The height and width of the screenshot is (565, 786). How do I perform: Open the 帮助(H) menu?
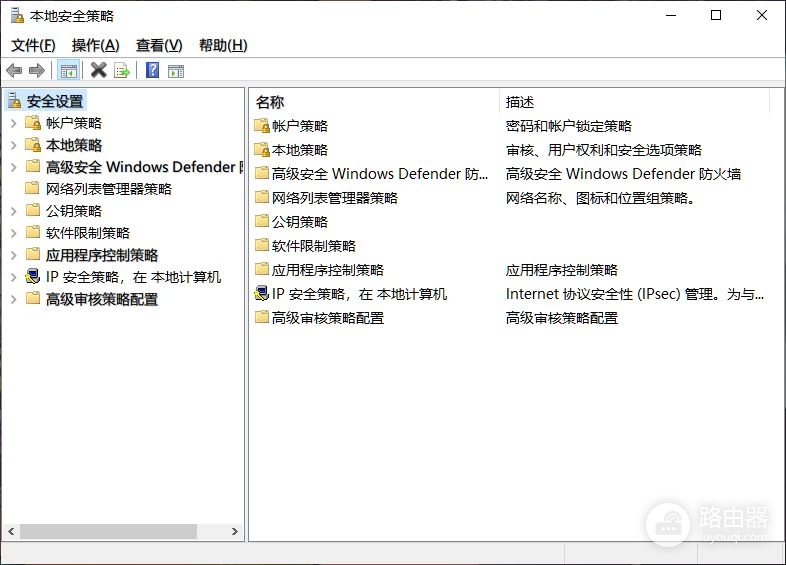223,45
